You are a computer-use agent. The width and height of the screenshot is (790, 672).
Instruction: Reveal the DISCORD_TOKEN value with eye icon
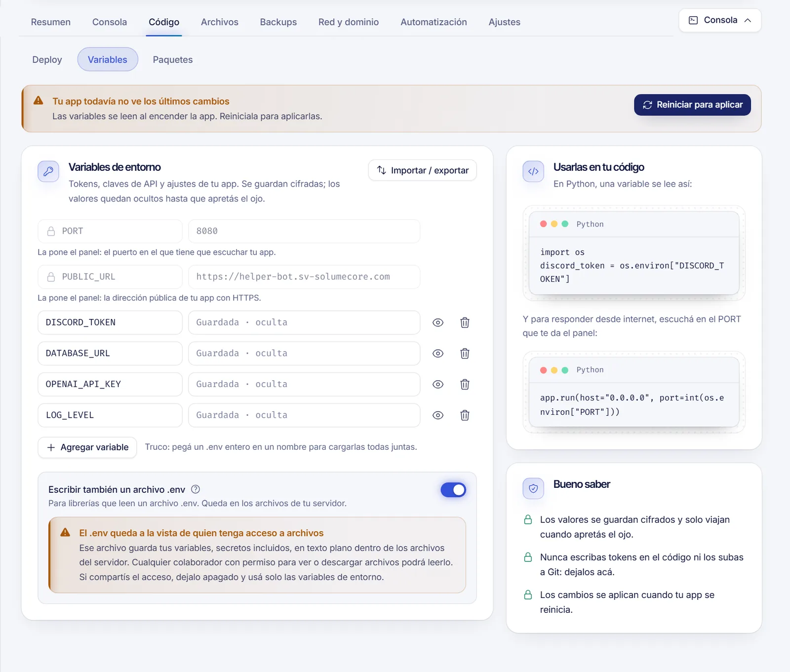[438, 322]
